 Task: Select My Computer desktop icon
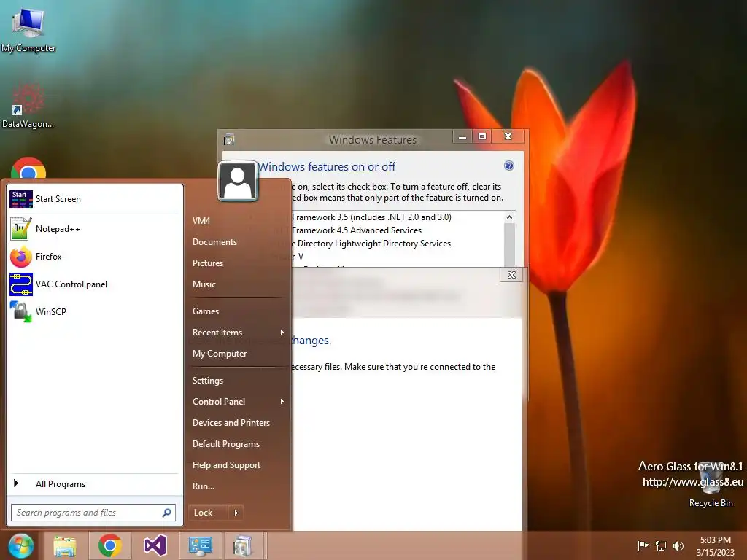coord(28,31)
